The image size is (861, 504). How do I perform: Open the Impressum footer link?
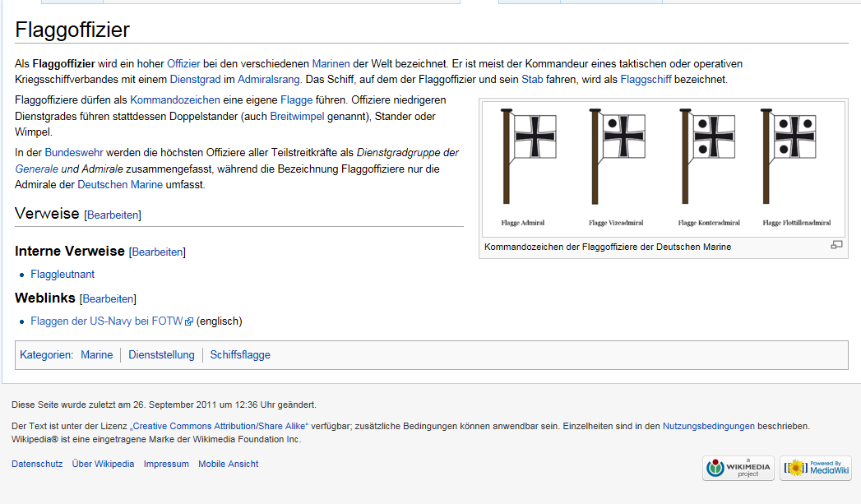tap(166, 464)
